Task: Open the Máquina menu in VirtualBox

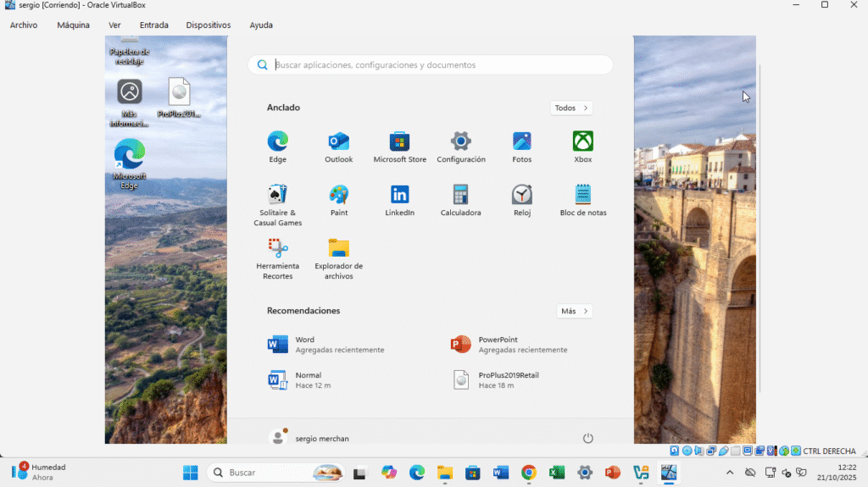Action: 74,25
